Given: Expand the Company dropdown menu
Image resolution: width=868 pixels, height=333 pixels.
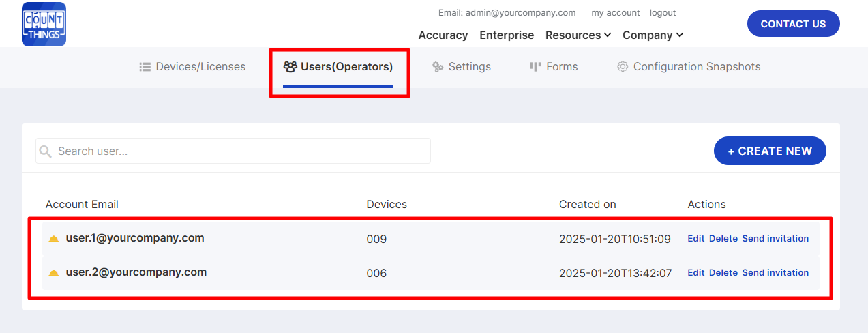Looking at the screenshot, I should (653, 35).
